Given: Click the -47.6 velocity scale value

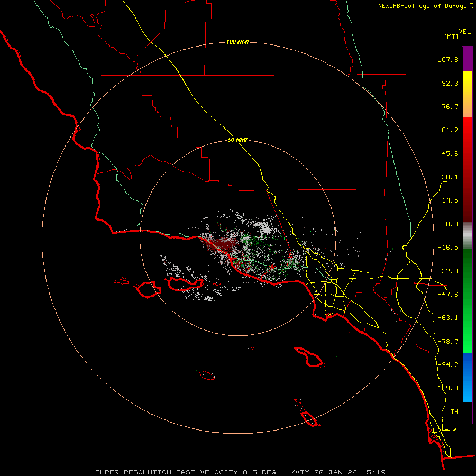Looking at the screenshot, I should (x=448, y=295).
